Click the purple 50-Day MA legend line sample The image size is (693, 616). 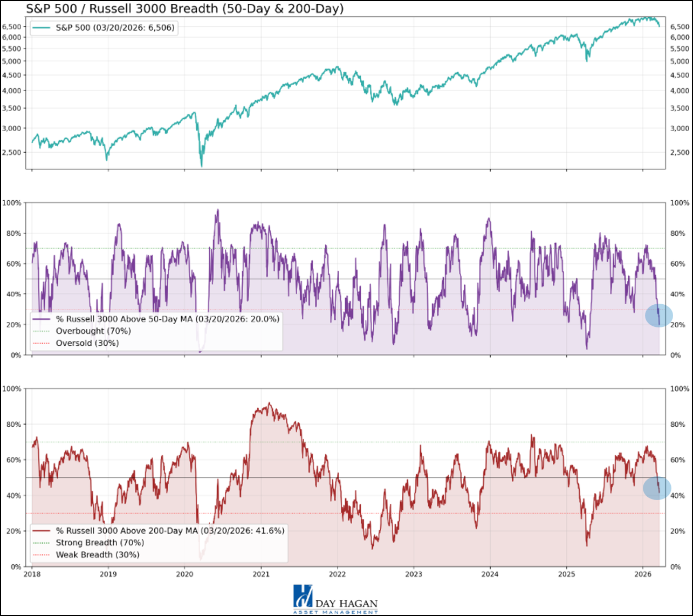click(x=42, y=320)
